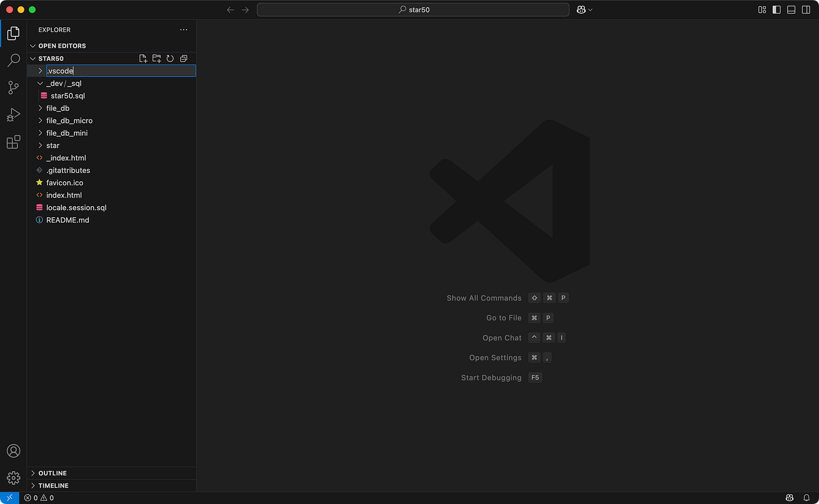Open Explorer views and more actions menu
This screenshot has width=819, height=504.
(184, 30)
